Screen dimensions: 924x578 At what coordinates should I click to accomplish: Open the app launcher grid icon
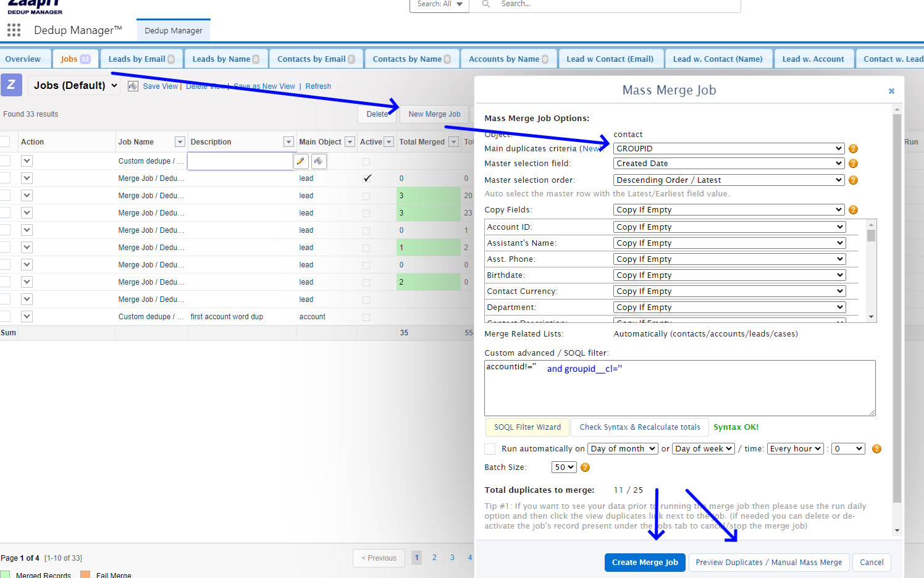(14, 30)
